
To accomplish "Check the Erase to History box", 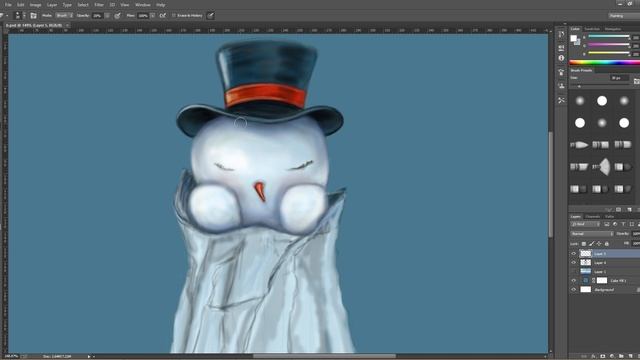I will [174, 16].
